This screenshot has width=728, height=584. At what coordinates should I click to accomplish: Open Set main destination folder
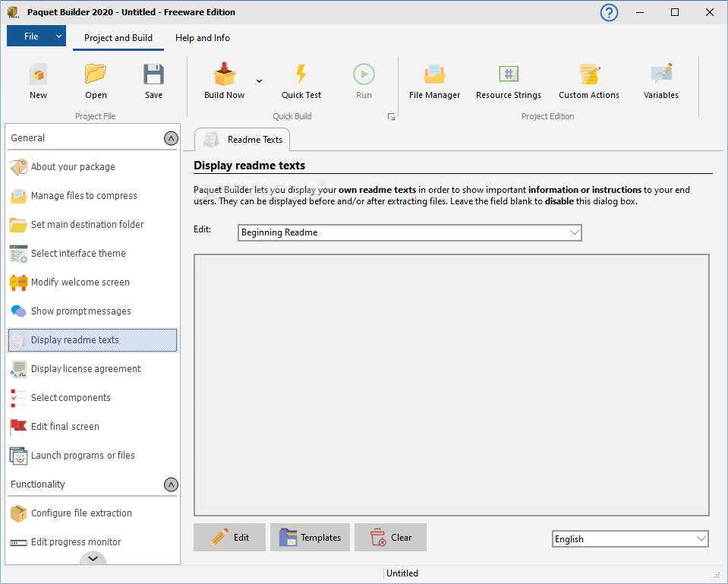[x=93, y=224]
